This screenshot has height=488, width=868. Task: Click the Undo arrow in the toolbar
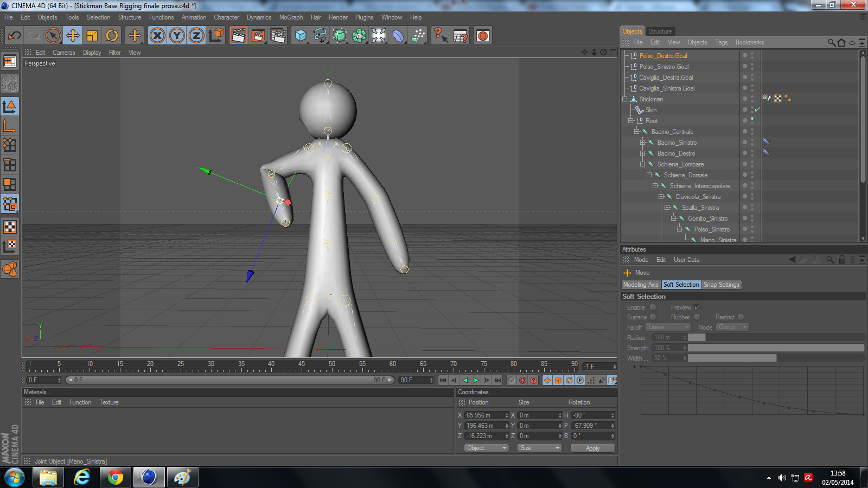(x=15, y=36)
